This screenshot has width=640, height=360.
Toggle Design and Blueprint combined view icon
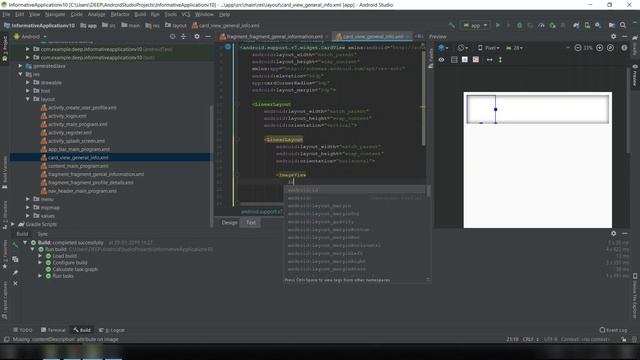[476, 60]
